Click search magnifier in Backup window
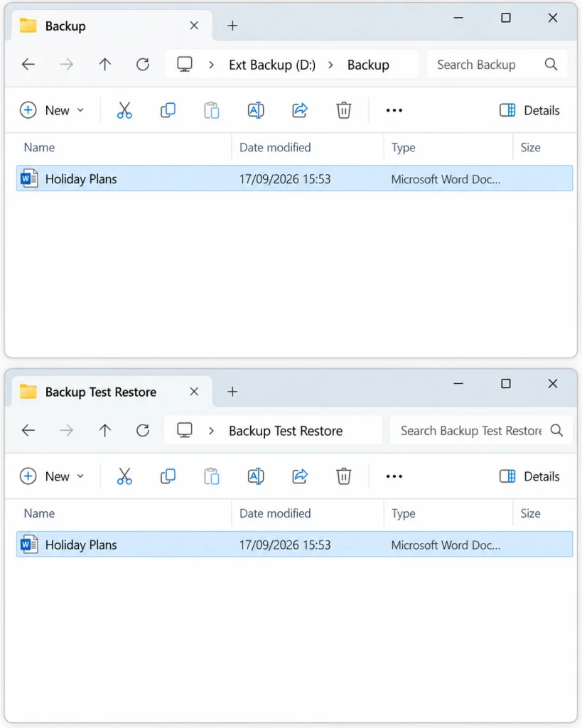The width and height of the screenshot is (582, 728). pyautogui.click(x=551, y=64)
